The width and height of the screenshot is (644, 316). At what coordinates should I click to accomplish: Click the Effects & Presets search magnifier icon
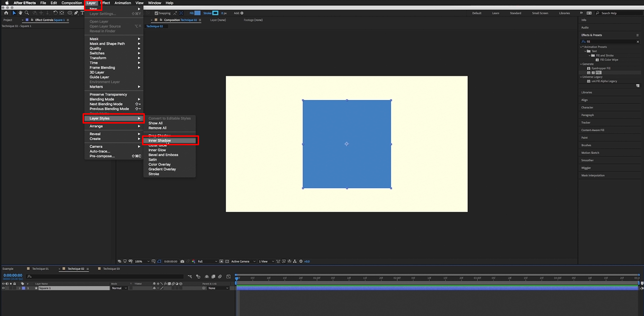[x=583, y=42]
